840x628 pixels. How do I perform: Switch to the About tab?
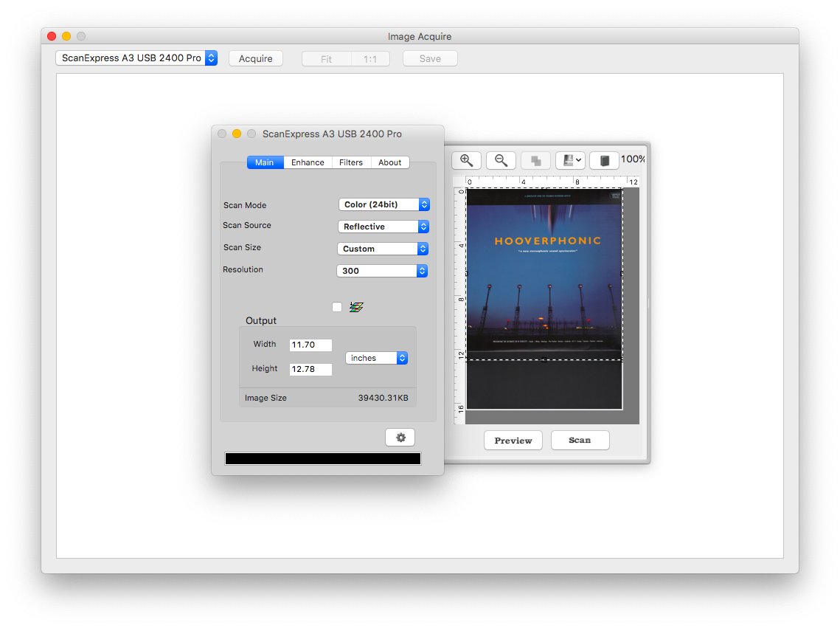coord(390,162)
